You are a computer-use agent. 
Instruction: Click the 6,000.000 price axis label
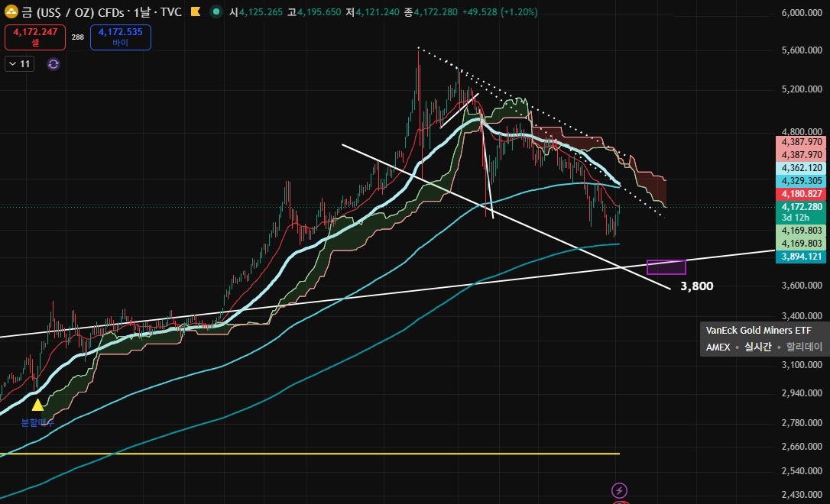pyautogui.click(x=802, y=13)
